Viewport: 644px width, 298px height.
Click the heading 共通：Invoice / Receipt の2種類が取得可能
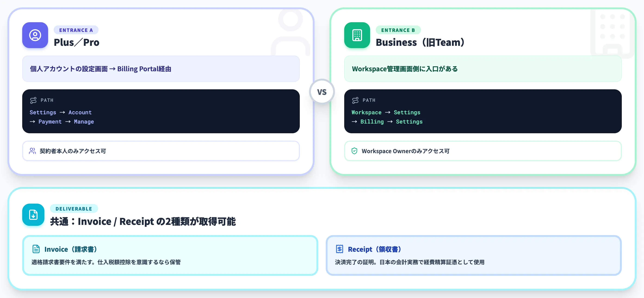click(x=143, y=221)
